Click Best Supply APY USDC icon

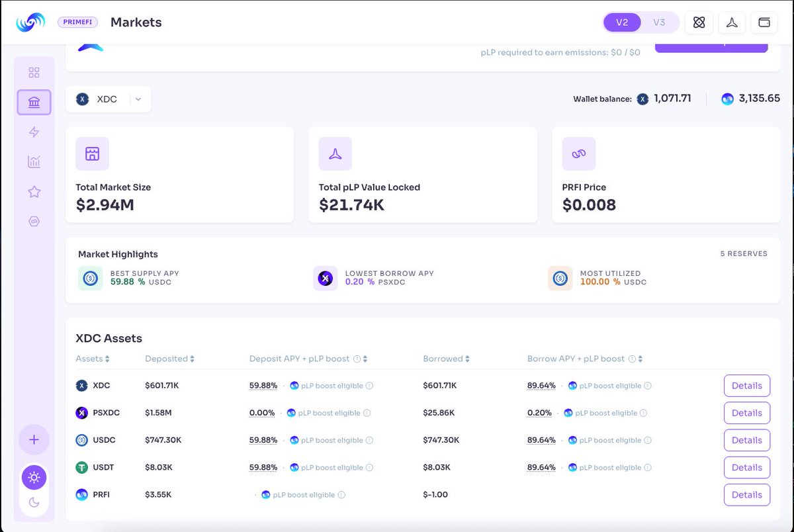(x=91, y=279)
